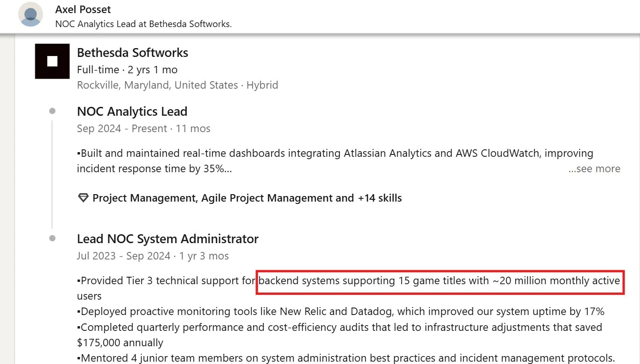Screen dimensions: 640x364
Task: Click the 'Sep 2024 - Present' date range
Action: click(x=122, y=128)
